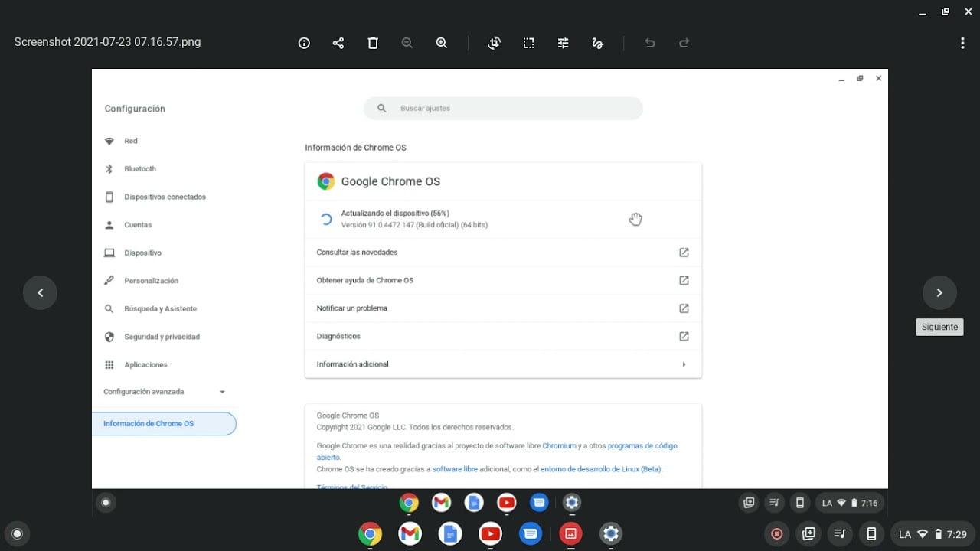Open Chrome from bottom shelf
The width and height of the screenshot is (980, 551).
coord(370,534)
